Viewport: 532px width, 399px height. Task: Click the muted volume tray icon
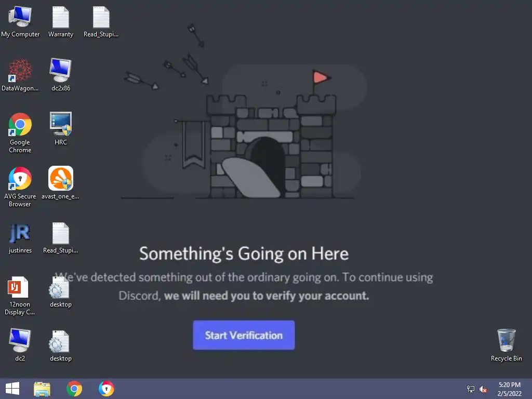click(x=483, y=389)
